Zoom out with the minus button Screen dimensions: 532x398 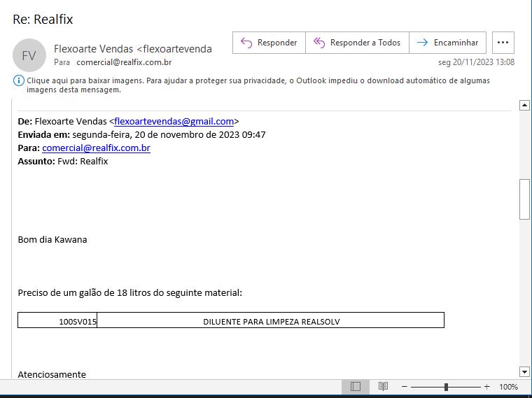point(404,387)
